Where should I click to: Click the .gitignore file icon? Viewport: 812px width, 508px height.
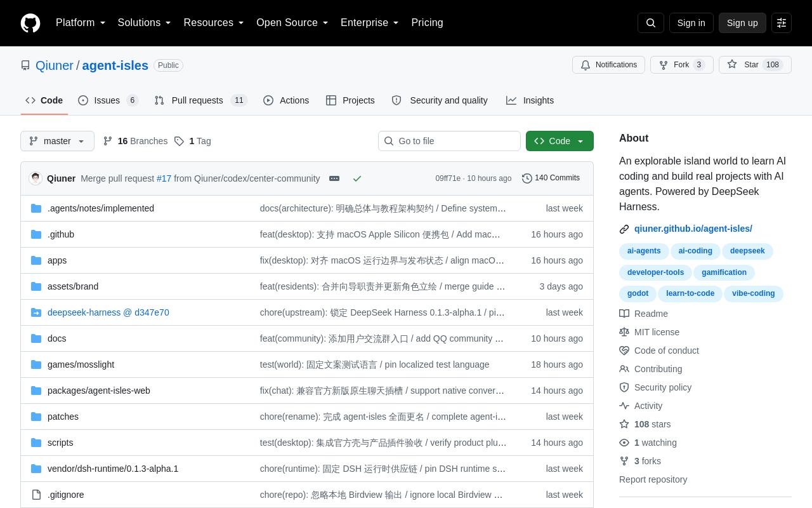coord(36,495)
